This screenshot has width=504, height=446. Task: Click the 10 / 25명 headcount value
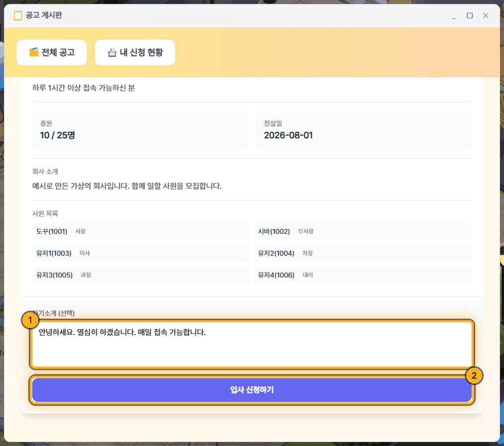point(58,135)
